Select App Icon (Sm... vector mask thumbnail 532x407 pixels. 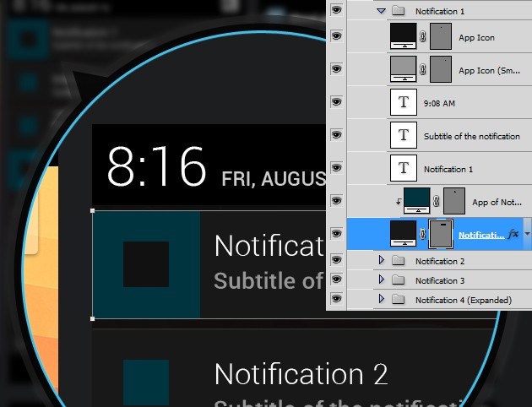[x=441, y=69]
